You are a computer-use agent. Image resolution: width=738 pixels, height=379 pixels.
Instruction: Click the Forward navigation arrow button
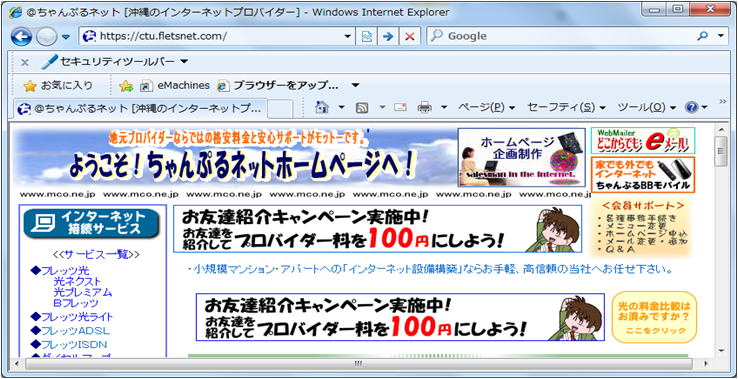tap(46, 36)
